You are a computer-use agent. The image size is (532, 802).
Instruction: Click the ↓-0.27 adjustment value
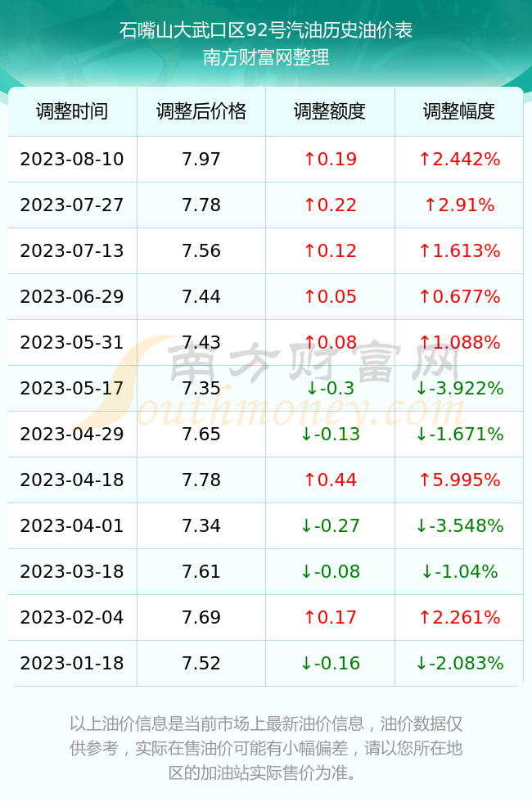(x=330, y=525)
